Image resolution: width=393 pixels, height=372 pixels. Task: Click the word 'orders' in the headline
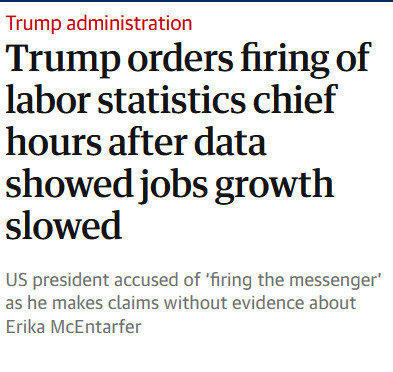[x=180, y=59]
